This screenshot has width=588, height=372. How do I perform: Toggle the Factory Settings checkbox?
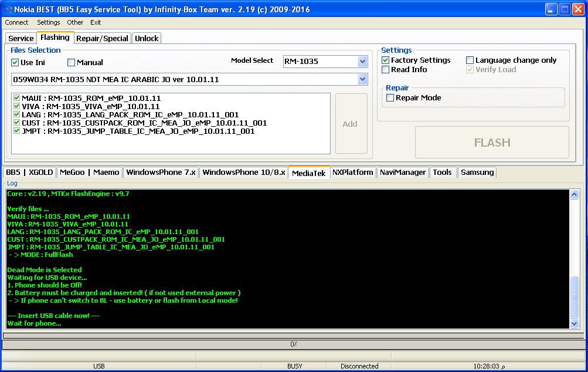[x=386, y=60]
